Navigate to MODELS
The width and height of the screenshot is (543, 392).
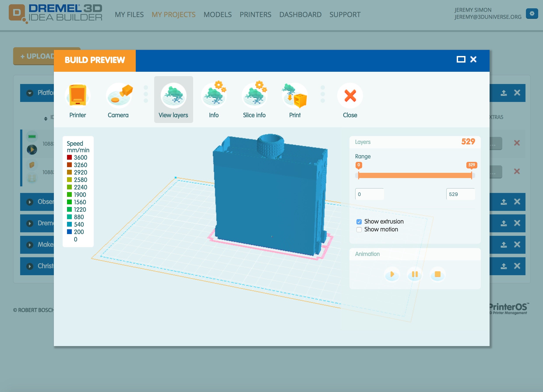point(218,15)
